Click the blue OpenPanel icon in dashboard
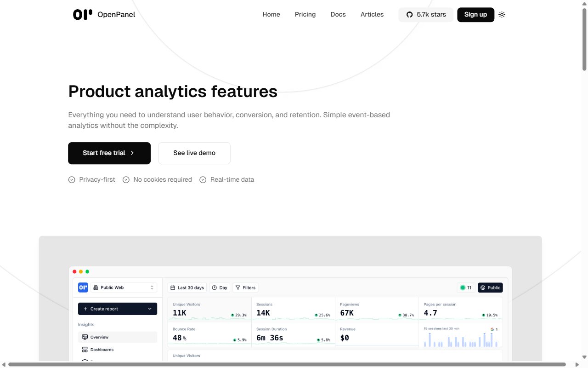Viewport: 588px width, 368px height. pos(83,287)
